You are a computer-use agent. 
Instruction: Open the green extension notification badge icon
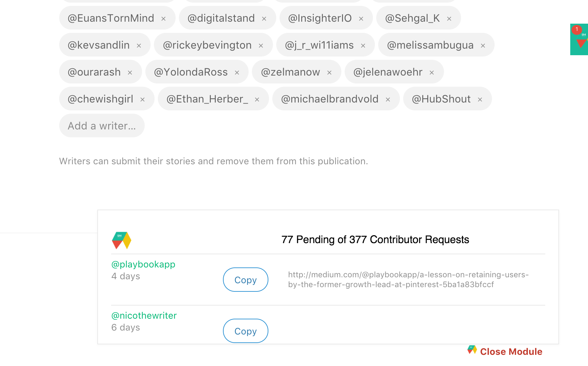[579, 39]
